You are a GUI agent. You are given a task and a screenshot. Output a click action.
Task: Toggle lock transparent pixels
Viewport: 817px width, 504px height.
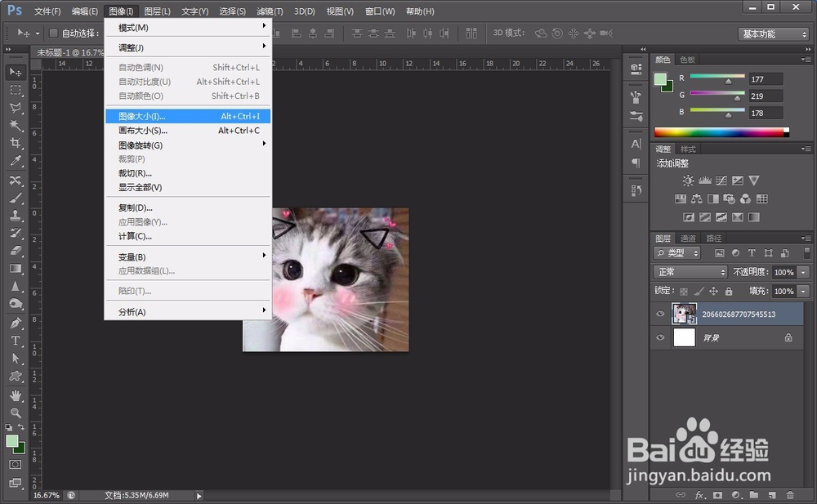click(684, 292)
